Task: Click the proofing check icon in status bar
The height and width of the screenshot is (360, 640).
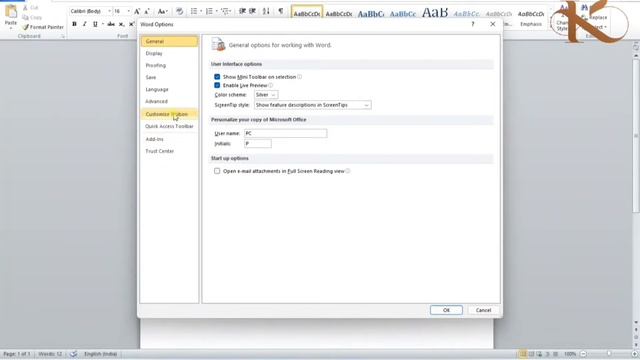Action: tap(74, 354)
